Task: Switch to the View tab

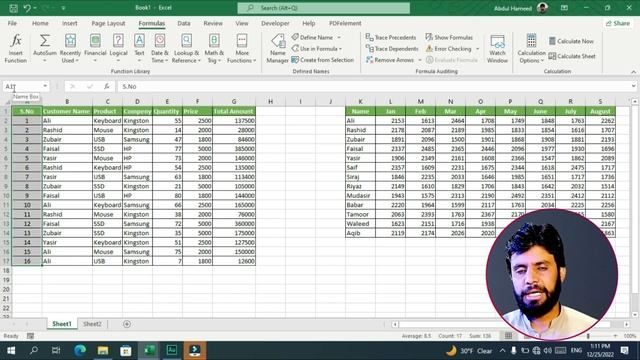Action: [242, 23]
